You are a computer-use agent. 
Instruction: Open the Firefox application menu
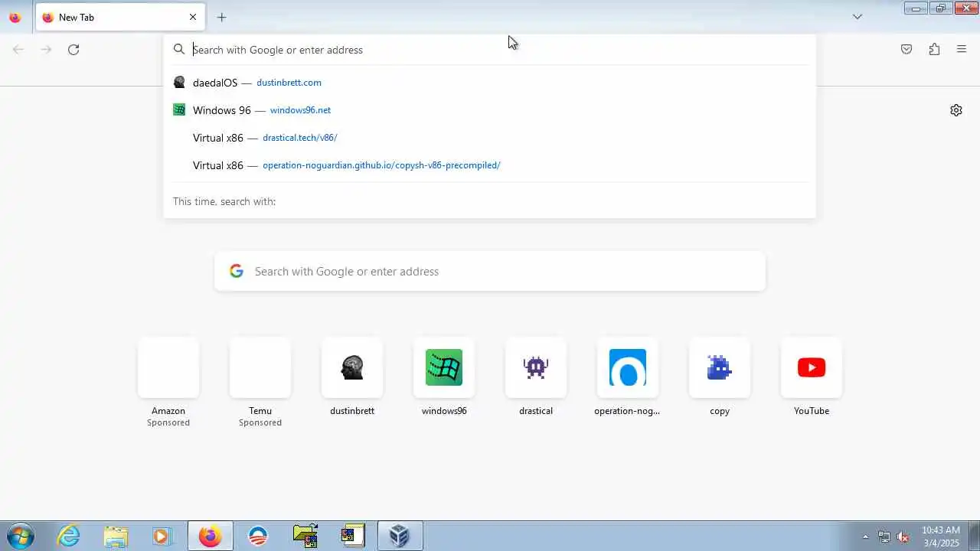[962, 50]
